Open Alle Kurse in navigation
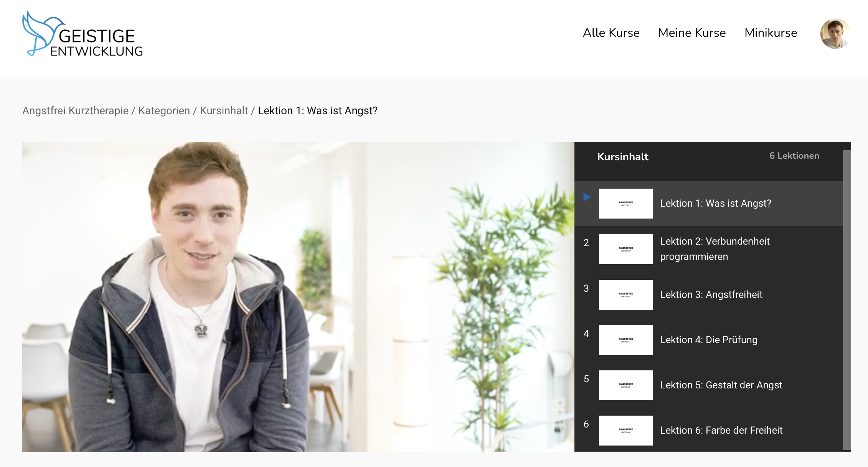 611,33
